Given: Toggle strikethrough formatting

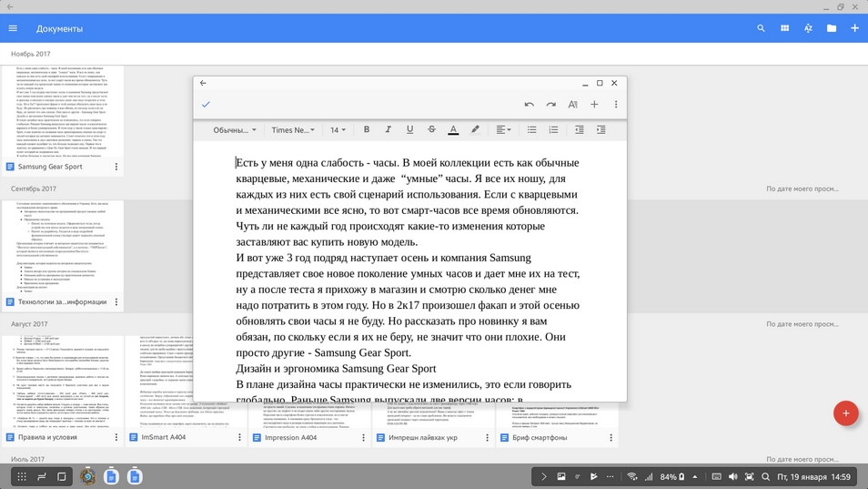Looking at the screenshot, I should point(431,129).
